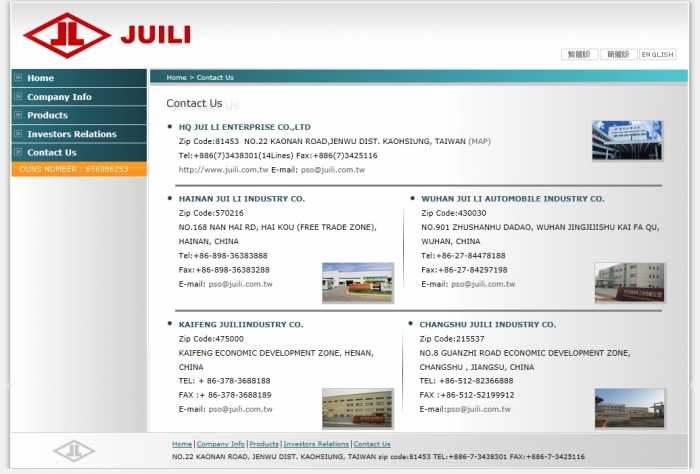Click the Tel:+86-898-36383888 line

coord(223,256)
